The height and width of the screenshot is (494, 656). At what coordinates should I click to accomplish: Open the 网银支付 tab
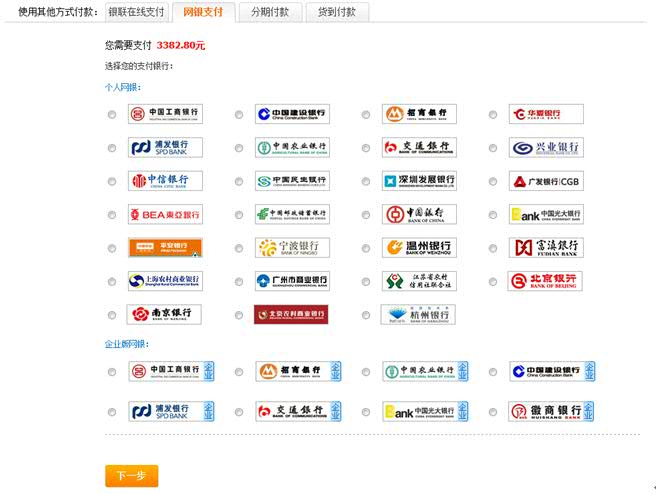point(203,12)
